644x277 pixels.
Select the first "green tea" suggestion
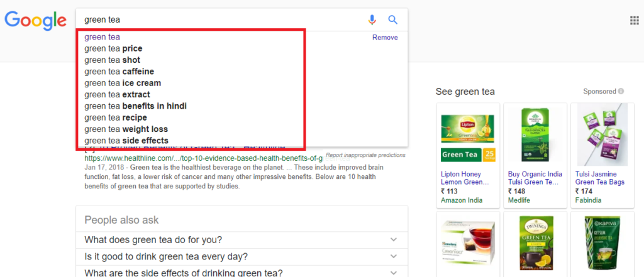pyautogui.click(x=103, y=37)
